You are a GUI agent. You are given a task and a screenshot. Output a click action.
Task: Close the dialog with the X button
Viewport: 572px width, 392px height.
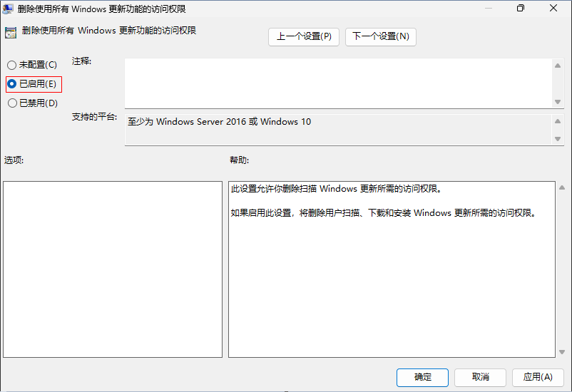click(553, 8)
